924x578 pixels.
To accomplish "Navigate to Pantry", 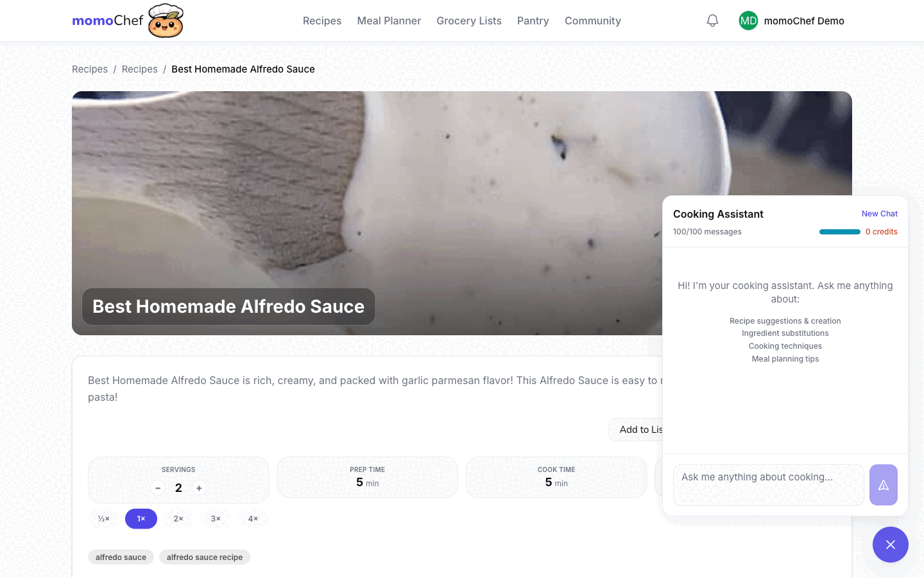I will 533,21.
